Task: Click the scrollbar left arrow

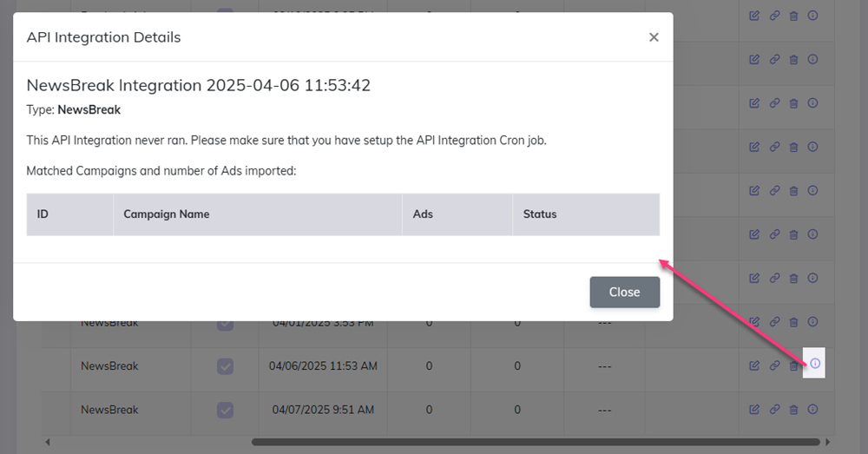Action: (x=48, y=442)
